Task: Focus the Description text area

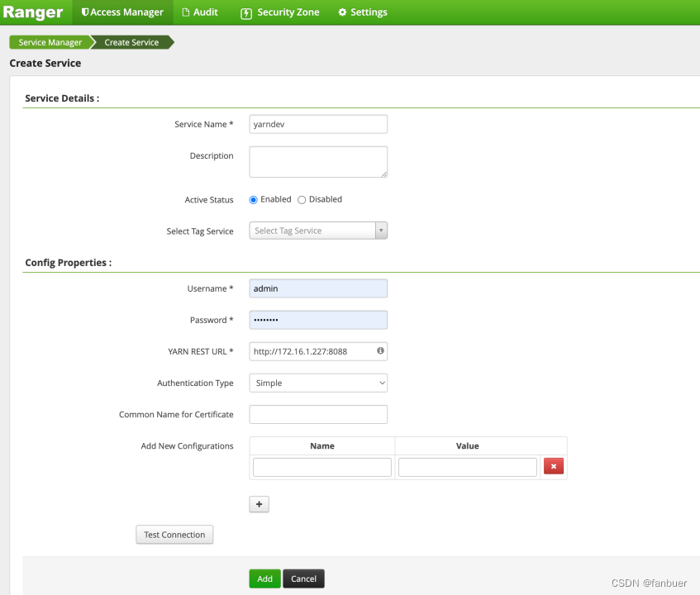Action: point(318,162)
